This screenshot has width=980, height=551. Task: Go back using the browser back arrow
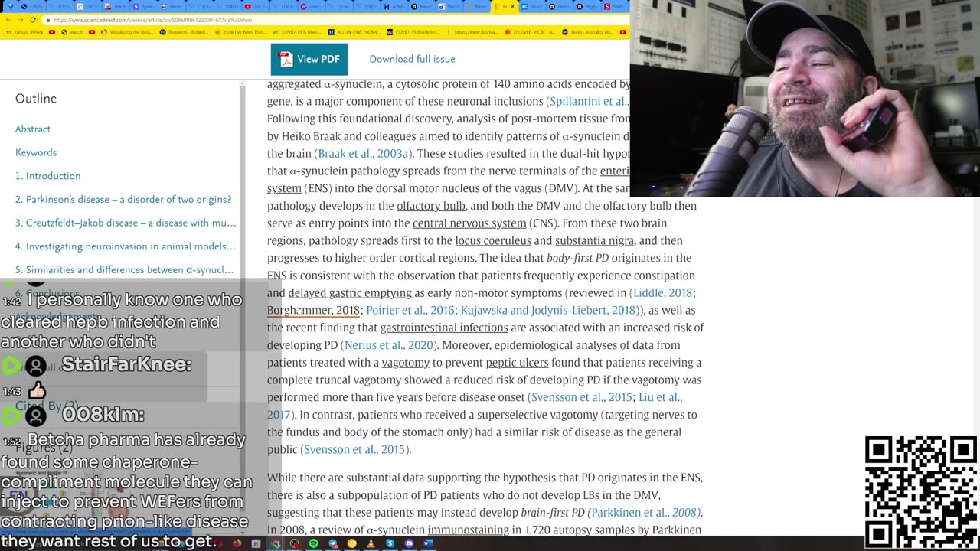(8, 20)
